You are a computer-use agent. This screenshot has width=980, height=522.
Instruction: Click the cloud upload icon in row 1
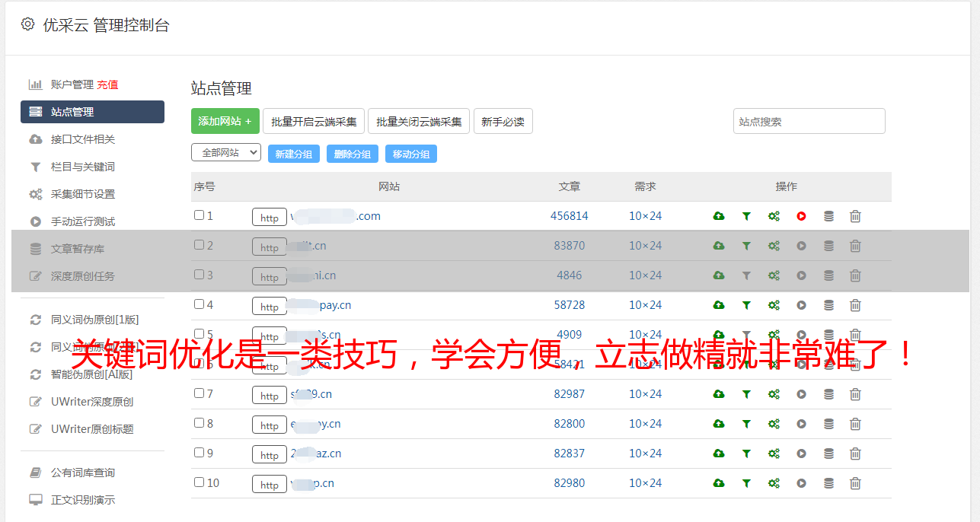tap(719, 216)
